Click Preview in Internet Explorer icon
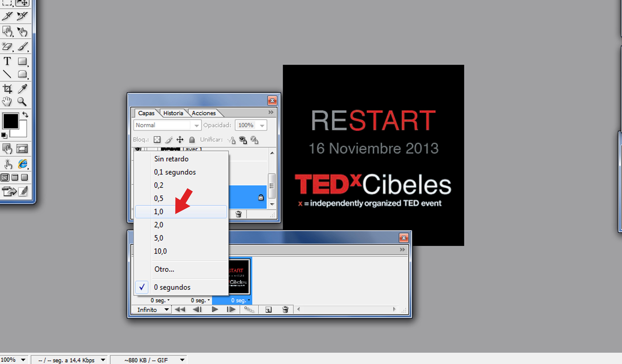Screen dimensions: 622x364 (23, 164)
